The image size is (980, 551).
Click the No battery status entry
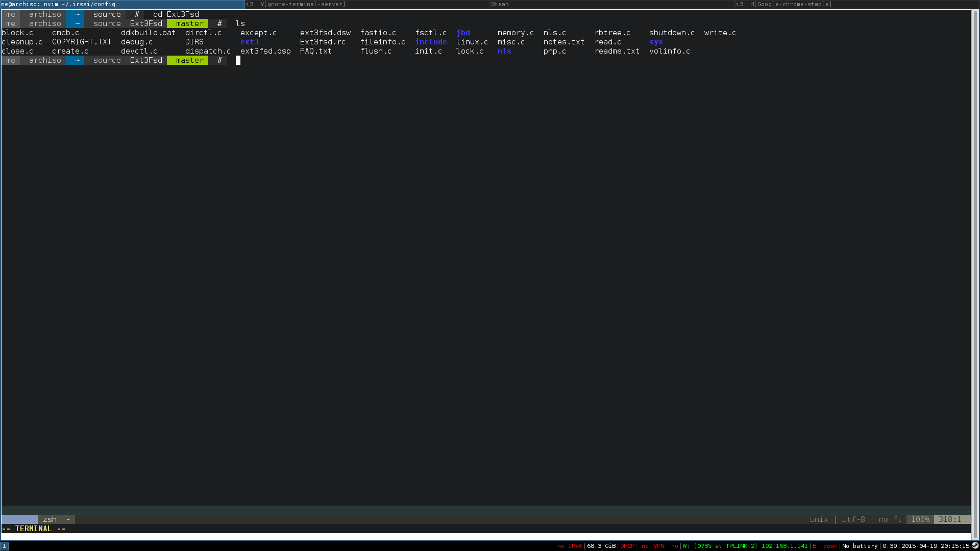860,546
